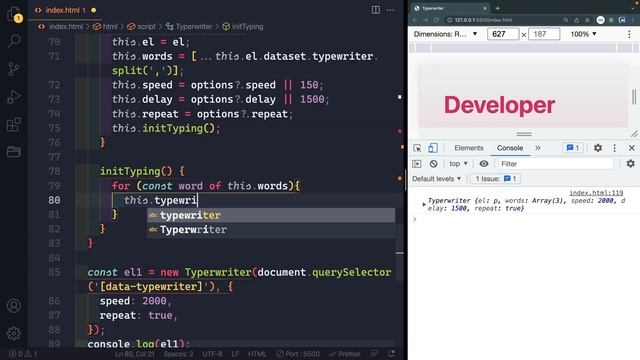Open DevTools settings gear next to issues

point(598,148)
